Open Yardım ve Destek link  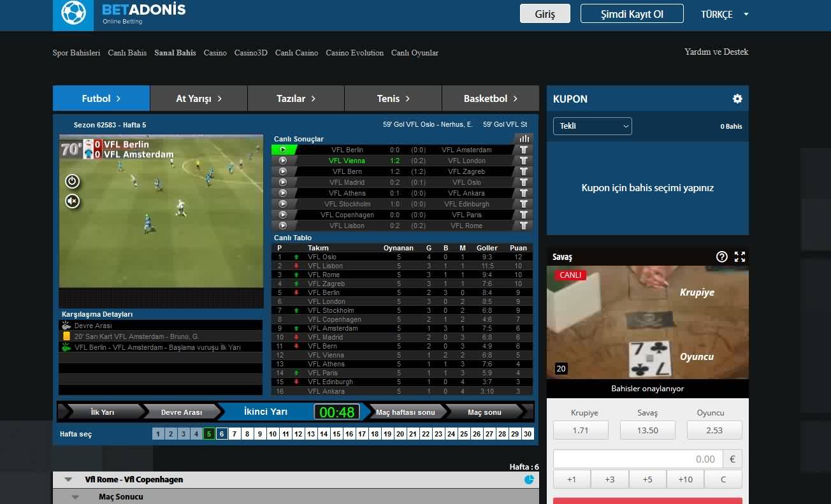[716, 52]
